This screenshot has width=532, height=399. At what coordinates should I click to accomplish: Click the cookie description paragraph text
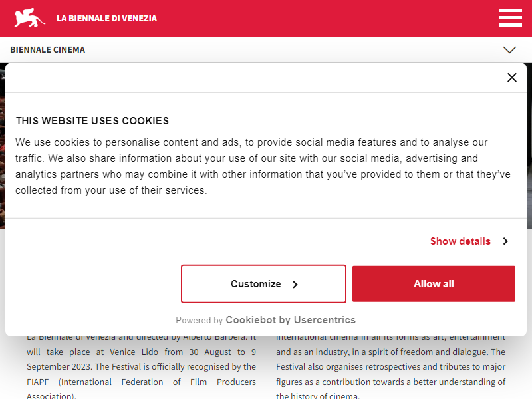coord(263,166)
